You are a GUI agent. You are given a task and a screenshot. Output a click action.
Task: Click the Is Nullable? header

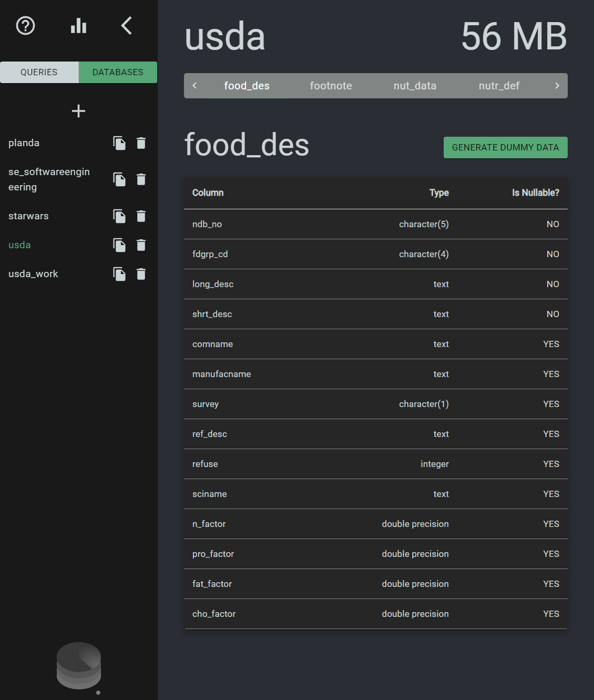(536, 192)
